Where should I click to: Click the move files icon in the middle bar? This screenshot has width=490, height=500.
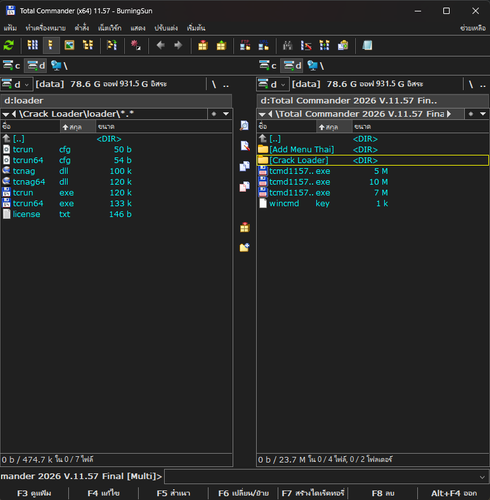click(244, 187)
